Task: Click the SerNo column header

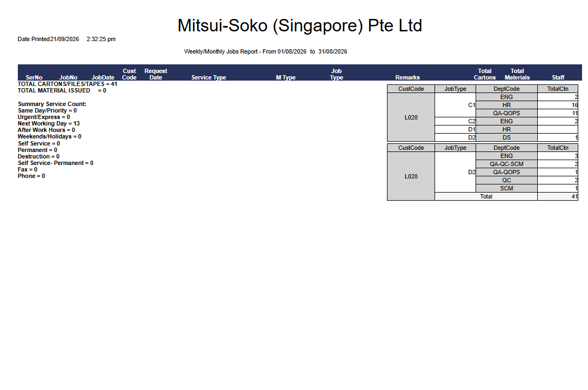Action: pyautogui.click(x=34, y=77)
